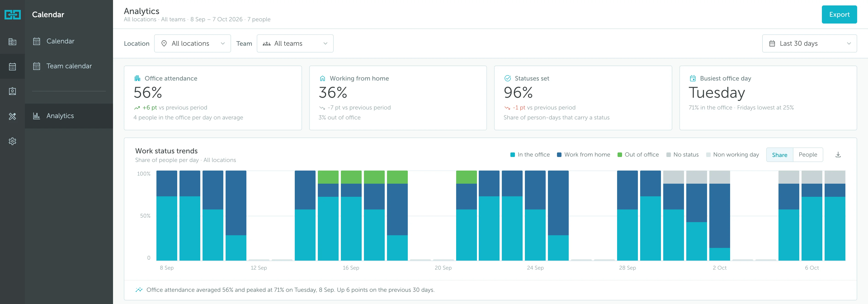The height and width of the screenshot is (304, 868).
Task: Click the Export button
Action: (x=839, y=14)
